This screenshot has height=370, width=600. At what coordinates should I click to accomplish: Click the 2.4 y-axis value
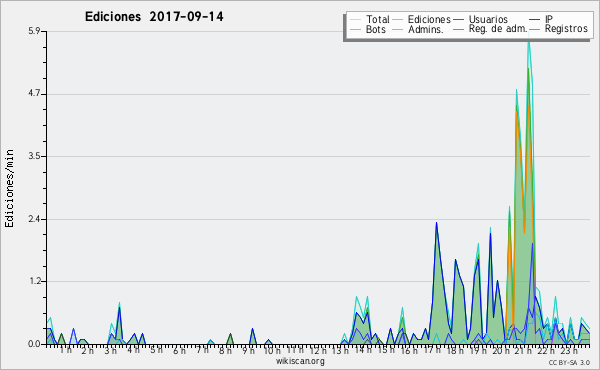[x=34, y=220]
